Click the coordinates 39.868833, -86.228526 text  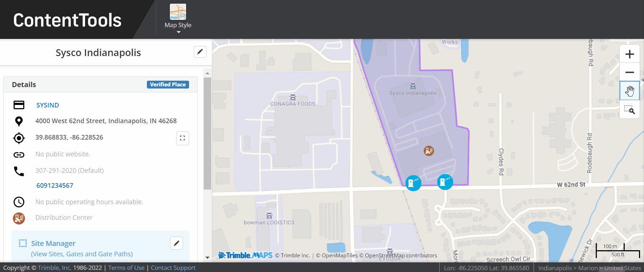tap(69, 137)
